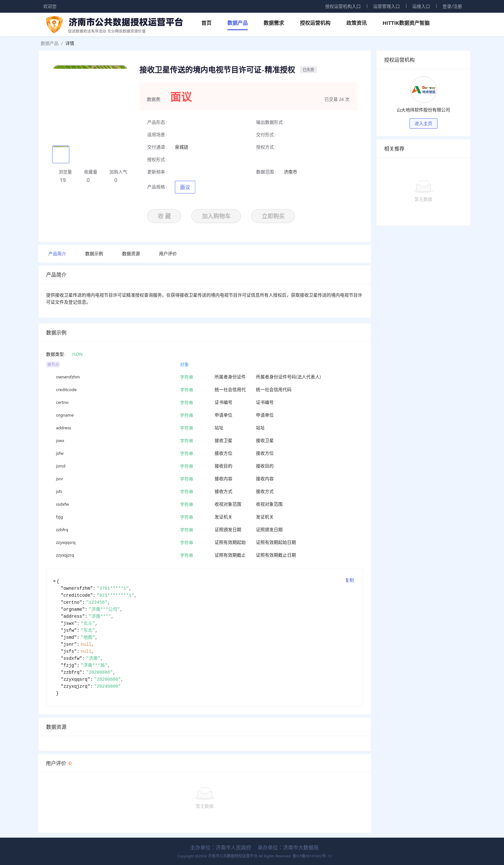
Task: Click the address field name in table
Action: pyautogui.click(x=63, y=428)
